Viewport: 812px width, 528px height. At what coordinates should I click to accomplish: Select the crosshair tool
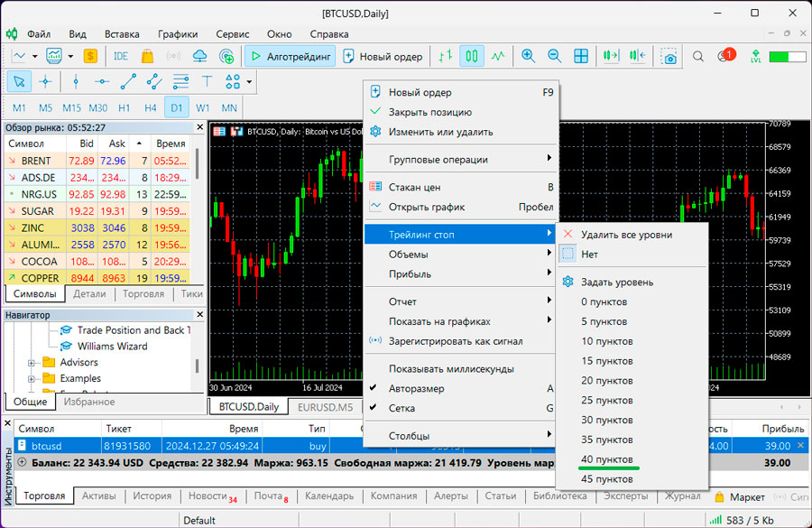point(46,81)
